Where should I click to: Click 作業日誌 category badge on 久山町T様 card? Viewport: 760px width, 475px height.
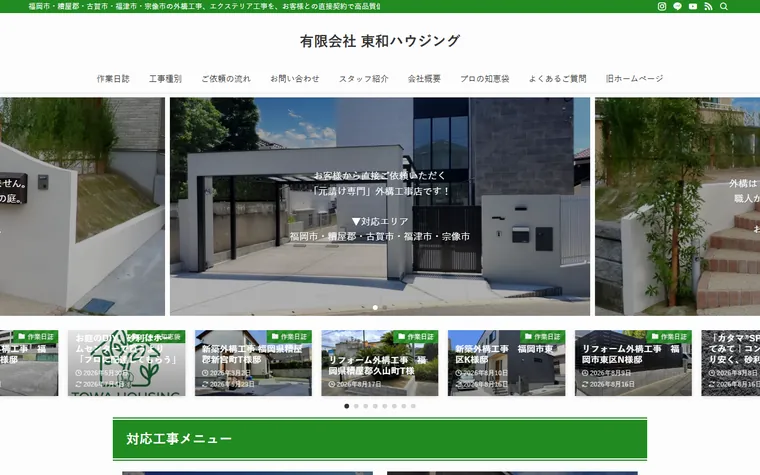coord(416,336)
